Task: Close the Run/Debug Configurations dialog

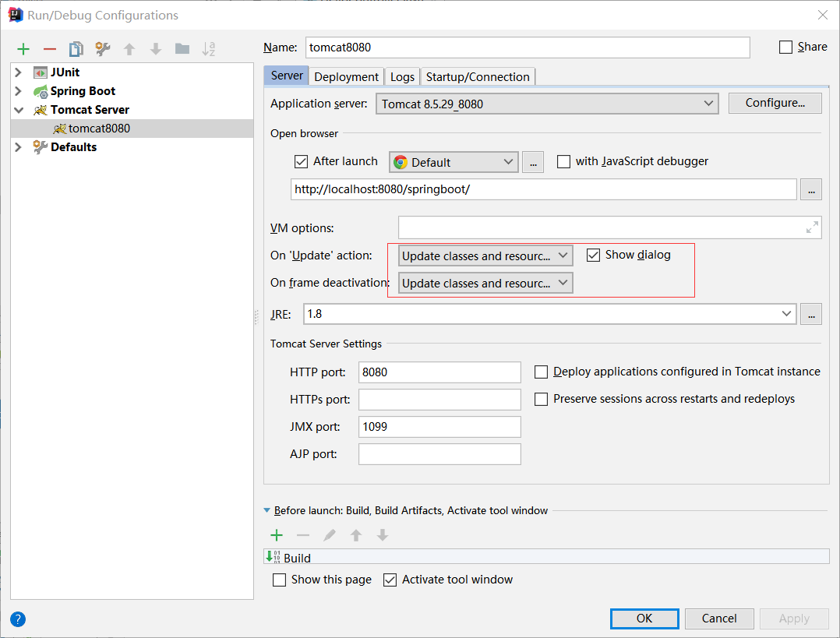Action: [823, 15]
